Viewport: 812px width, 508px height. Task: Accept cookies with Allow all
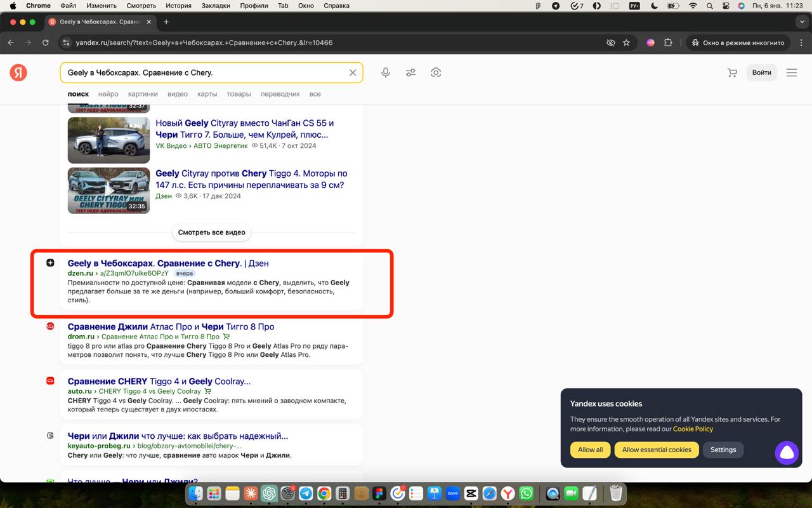coord(591,450)
